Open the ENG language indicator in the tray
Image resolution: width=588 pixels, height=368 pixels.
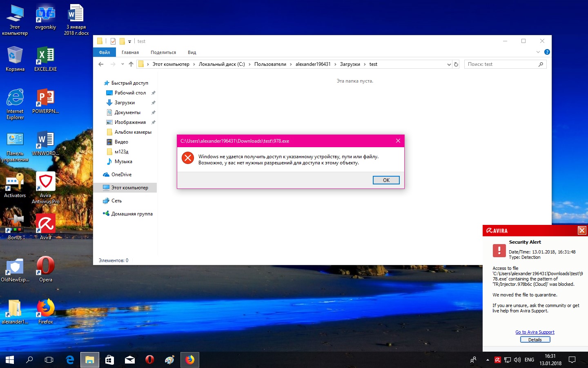(x=529, y=360)
